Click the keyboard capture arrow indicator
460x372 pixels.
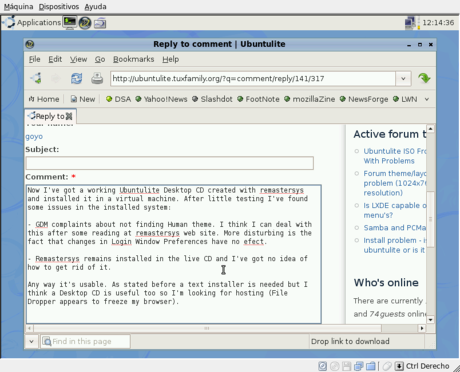399,366
